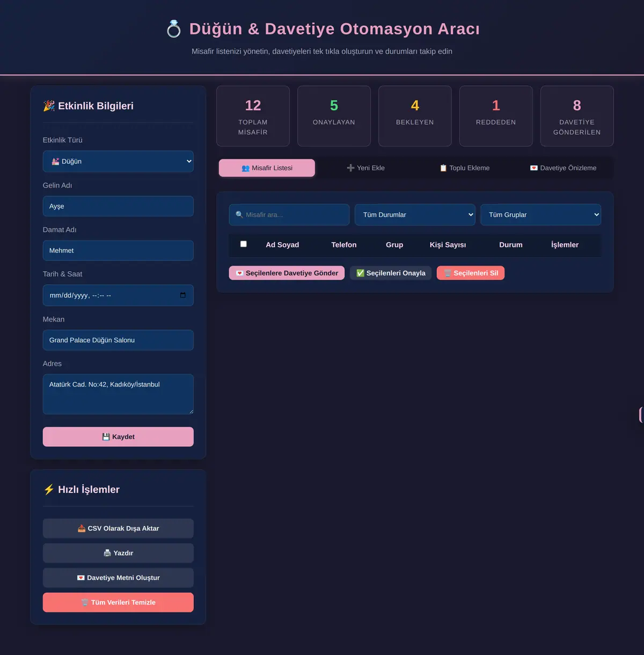Switch to the Misafir Listesi tab
This screenshot has height=655, width=644.
coord(267,168)
